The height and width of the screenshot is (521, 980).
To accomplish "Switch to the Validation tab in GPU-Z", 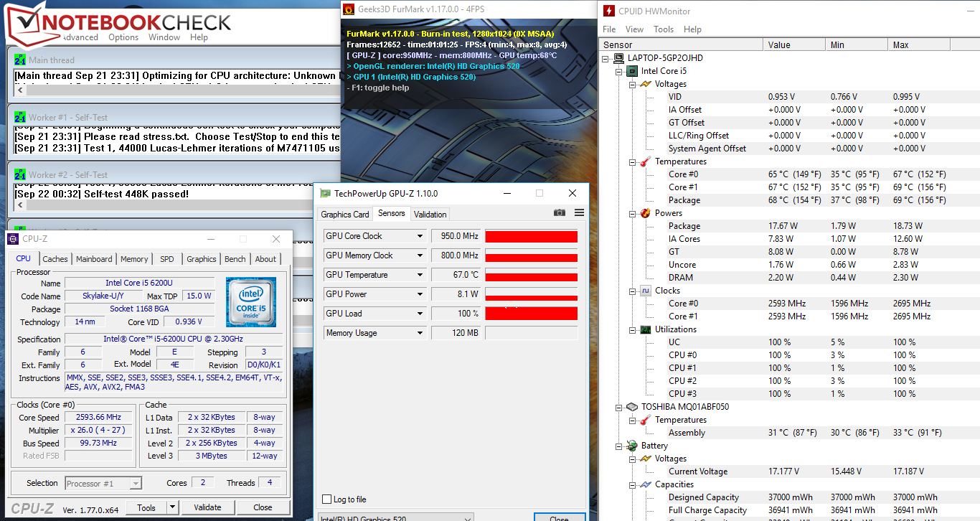I will [x=430, y=214].
